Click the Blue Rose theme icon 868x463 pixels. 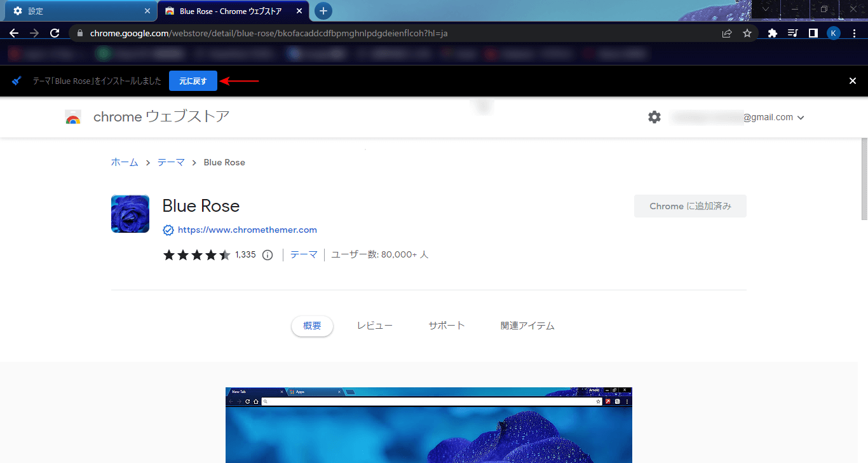130,214
